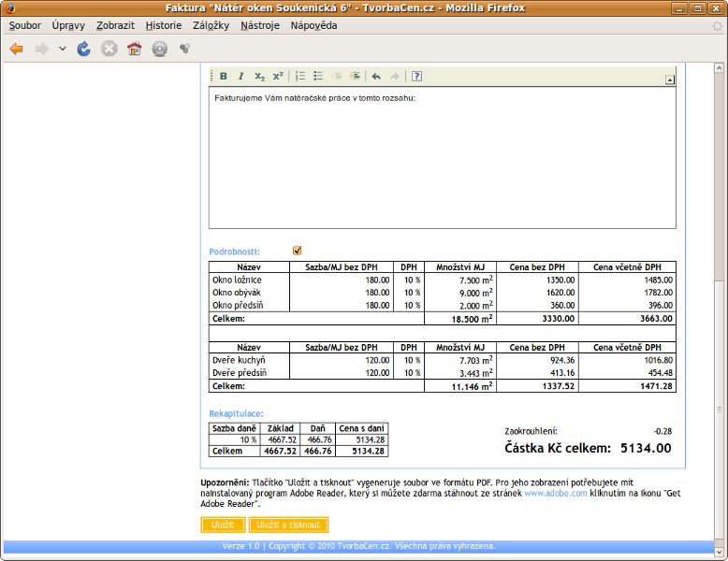Insert a bulleted list in editor
This screenshot has height=561, width=728.
pyautogui.click(x=318, y=76)
